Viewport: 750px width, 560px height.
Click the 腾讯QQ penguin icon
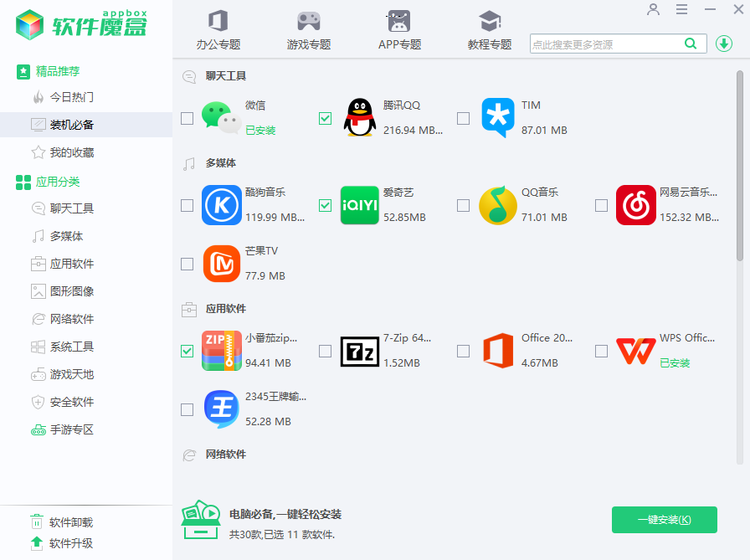coord(360,118)
